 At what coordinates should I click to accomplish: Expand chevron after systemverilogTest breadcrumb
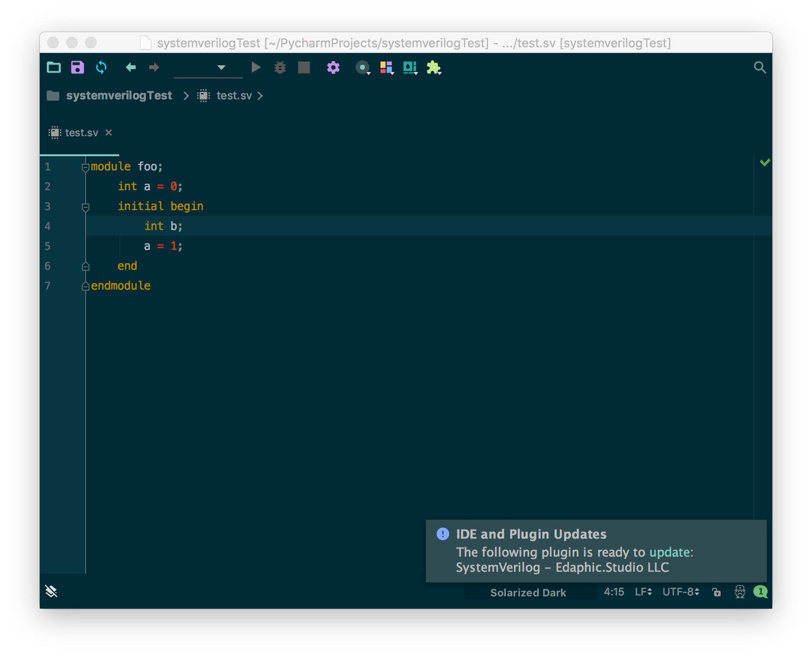coord(186,96)
